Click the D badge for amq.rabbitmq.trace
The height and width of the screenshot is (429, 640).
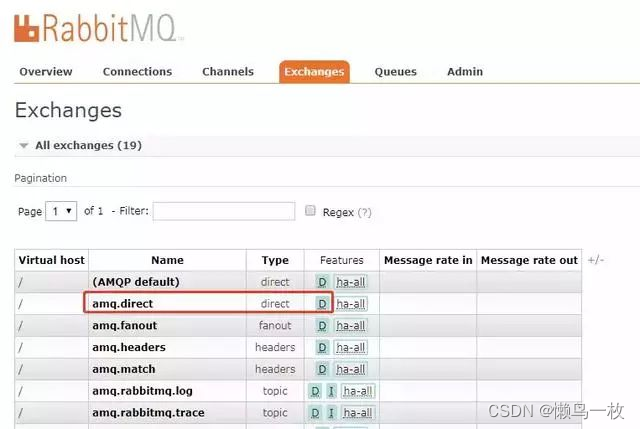click(x=315, y=413)
